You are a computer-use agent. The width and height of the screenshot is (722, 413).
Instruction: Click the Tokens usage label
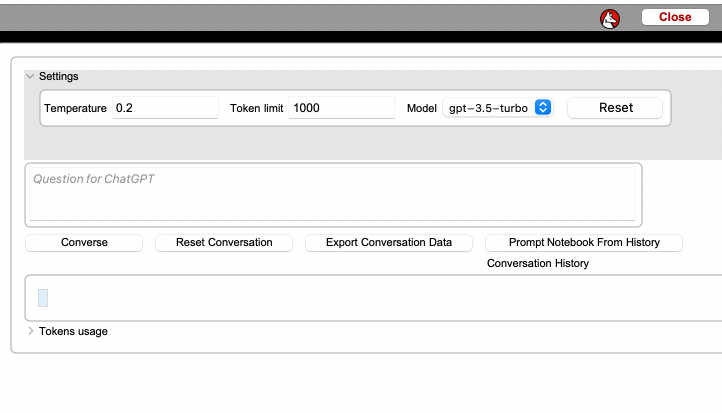pyautogui.click(x=73, y=331)
